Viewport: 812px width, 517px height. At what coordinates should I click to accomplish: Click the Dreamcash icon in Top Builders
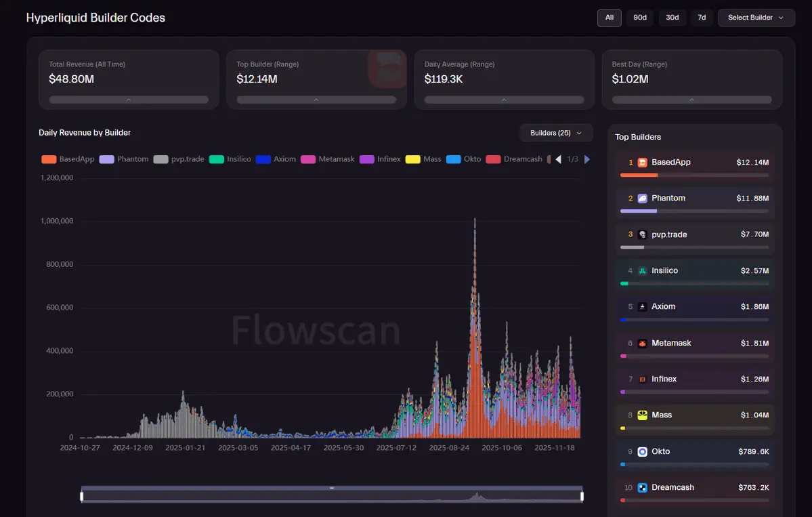coord(642,487)
